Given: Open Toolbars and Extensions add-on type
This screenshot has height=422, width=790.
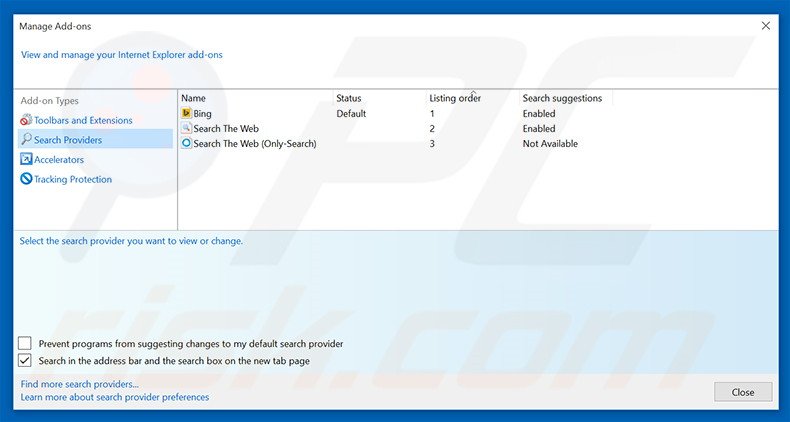Looking at the screenshot, I should click(x=83, y=120).
